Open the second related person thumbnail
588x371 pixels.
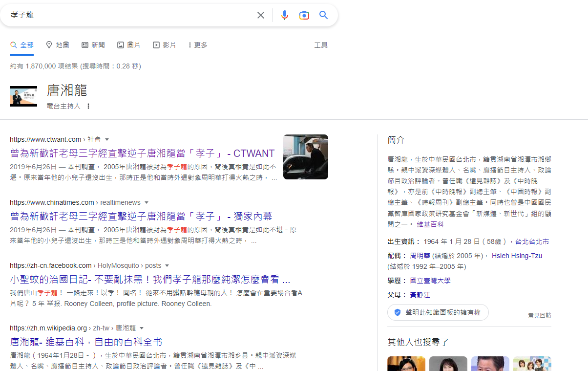(x=448, y=364)
